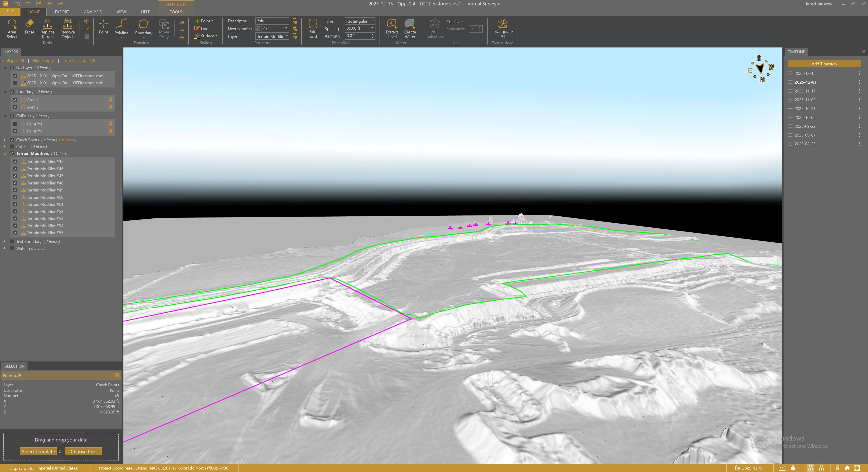Viewport: 868px width, 472px height.
Task: Collapse the Boundary layer group
Action: [x=5, y=92]
